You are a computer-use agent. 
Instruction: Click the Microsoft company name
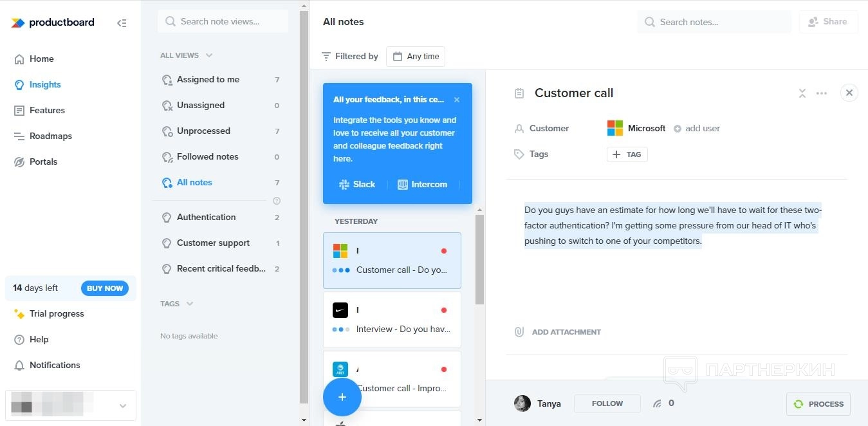pyautogui.click(x=647, y=128)
